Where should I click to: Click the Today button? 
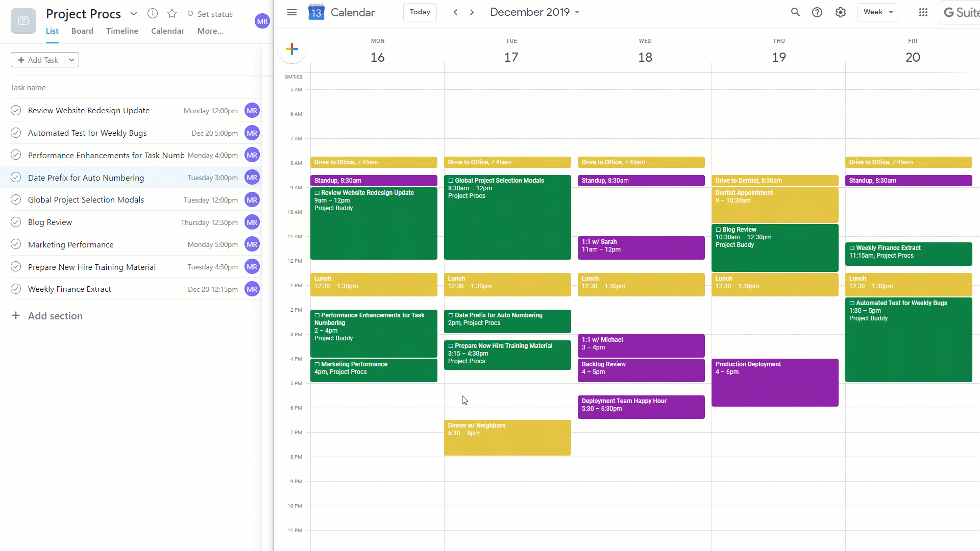click(420, 12)
